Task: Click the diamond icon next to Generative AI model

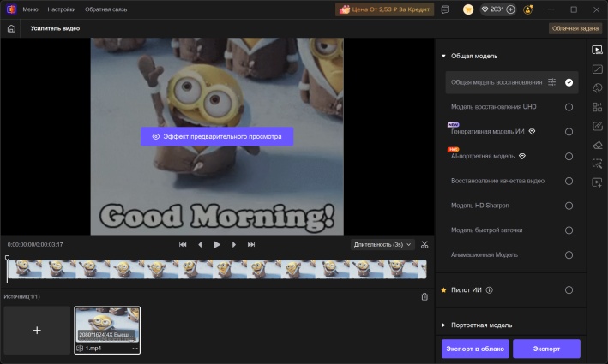Action: (x=532, y=132)
